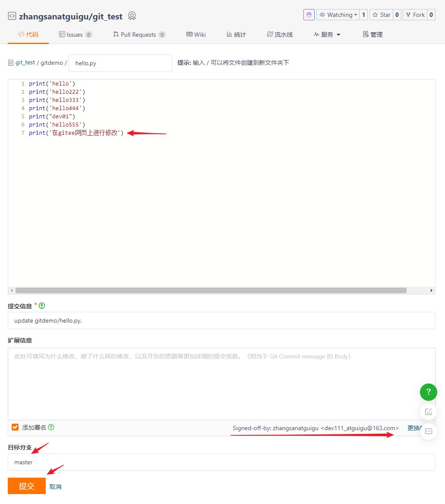This screenshot has width=445, height=504.
Task: Click the watchers count next to Watching
Action: tap(363, 15)
